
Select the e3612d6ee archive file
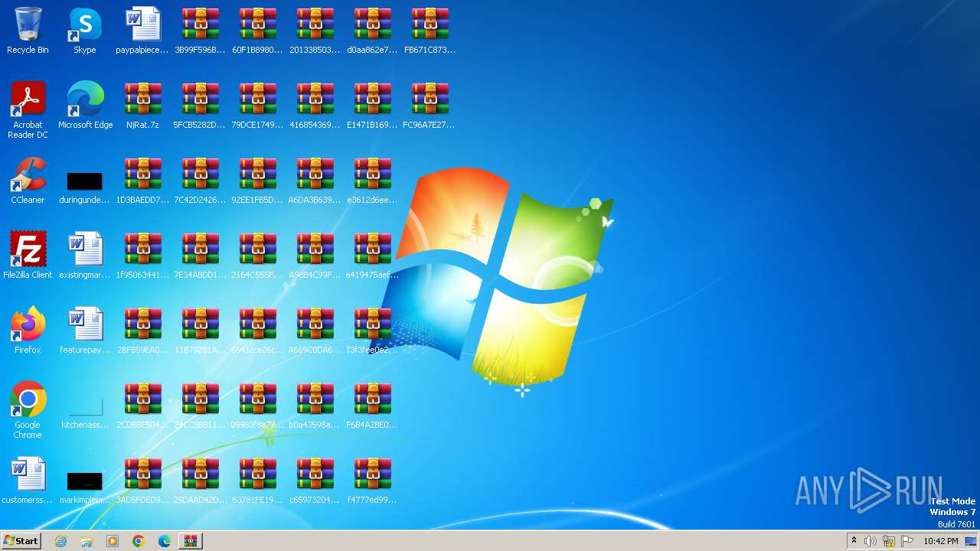[x=372, y=181]
